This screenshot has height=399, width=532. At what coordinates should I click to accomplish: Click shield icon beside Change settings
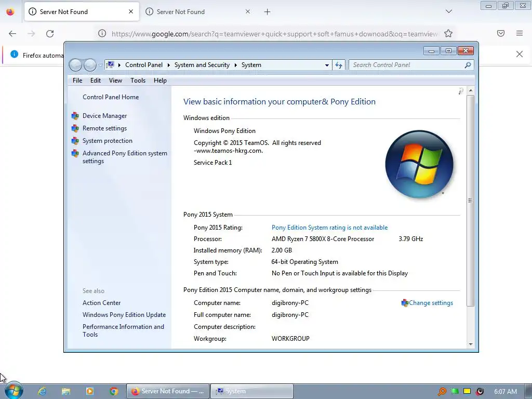point(405,303)
